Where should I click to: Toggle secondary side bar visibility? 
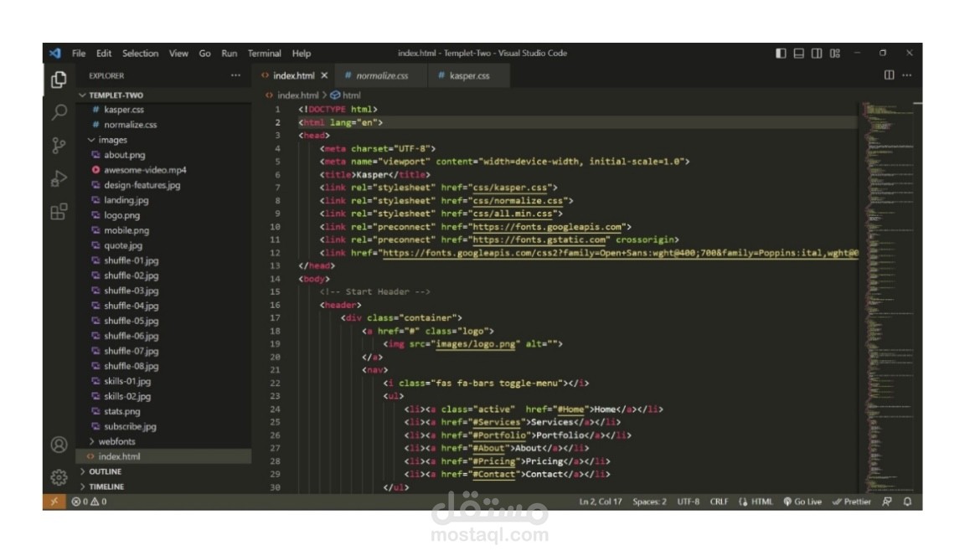[x=817, y=53]
